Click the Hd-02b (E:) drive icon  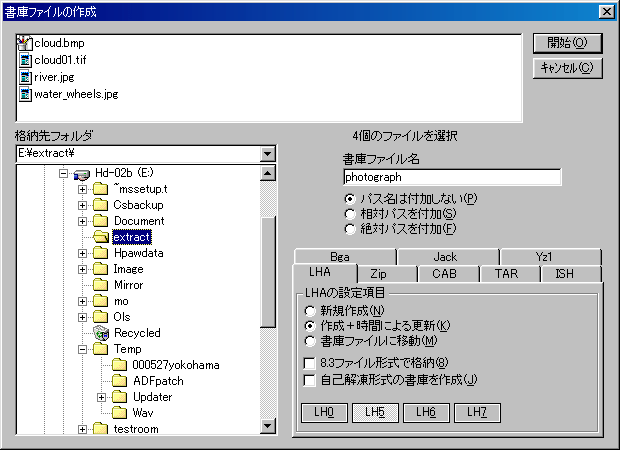tap(82, 174)
